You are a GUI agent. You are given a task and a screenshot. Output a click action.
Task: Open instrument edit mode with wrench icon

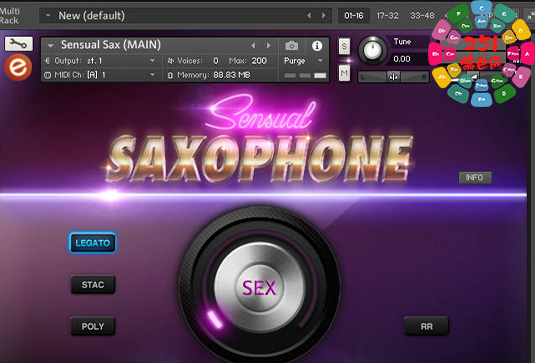[19, 44]
